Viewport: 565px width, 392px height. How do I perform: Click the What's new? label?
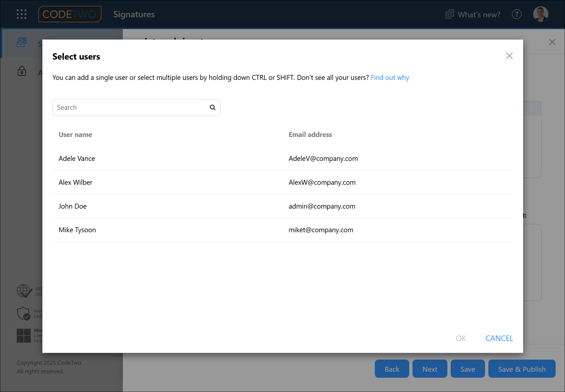tap(479, 14)
